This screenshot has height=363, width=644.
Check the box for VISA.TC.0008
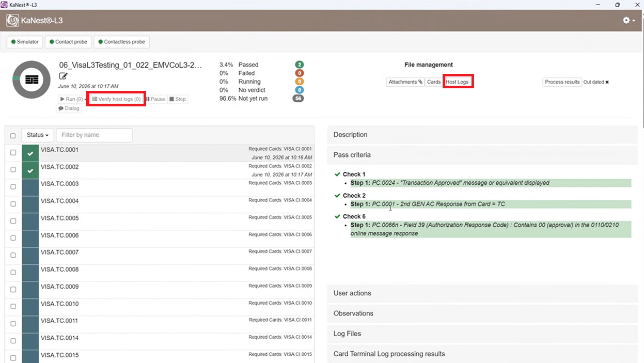(x=13, y=272)
